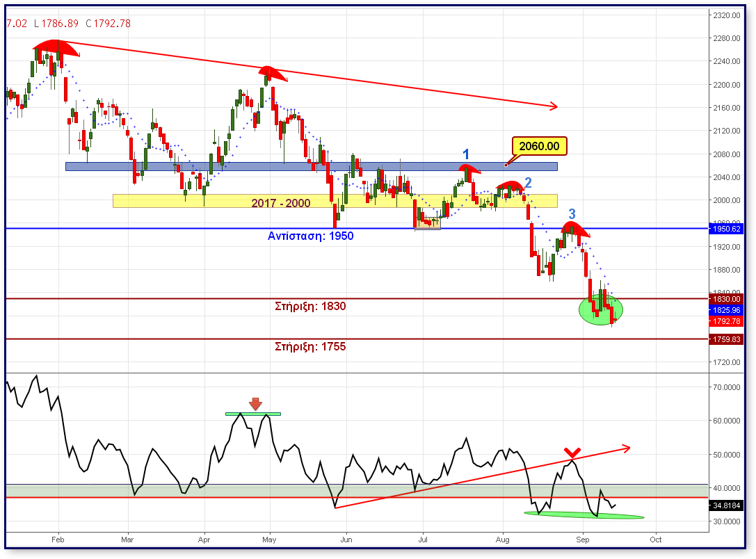Click the 'L 1786.89' low value in header

coord(56,23)
